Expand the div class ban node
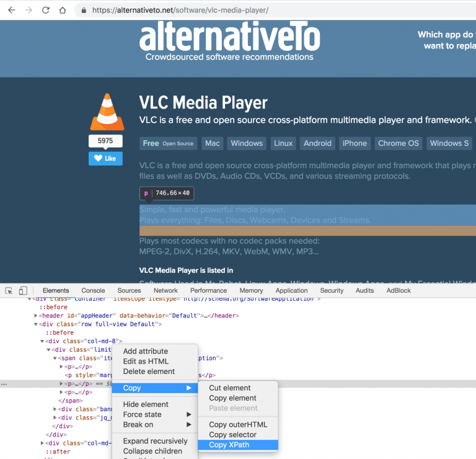476x459 pixels. pos(55,409)
